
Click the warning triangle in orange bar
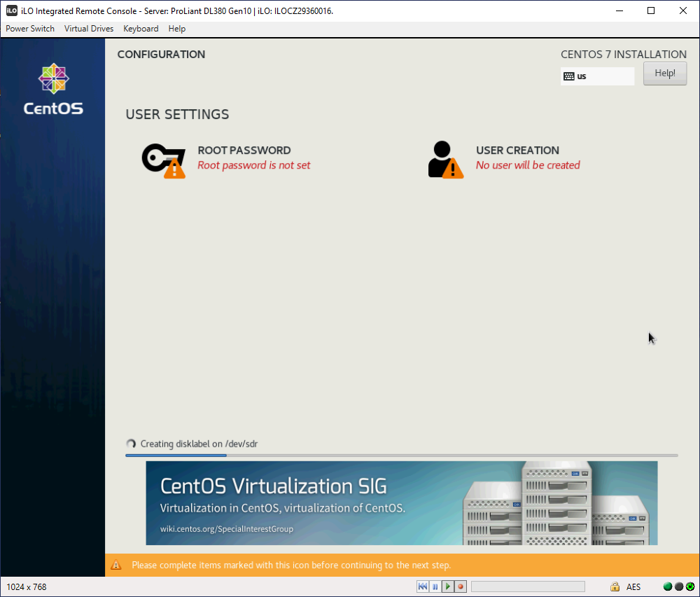tap(116, 565)
